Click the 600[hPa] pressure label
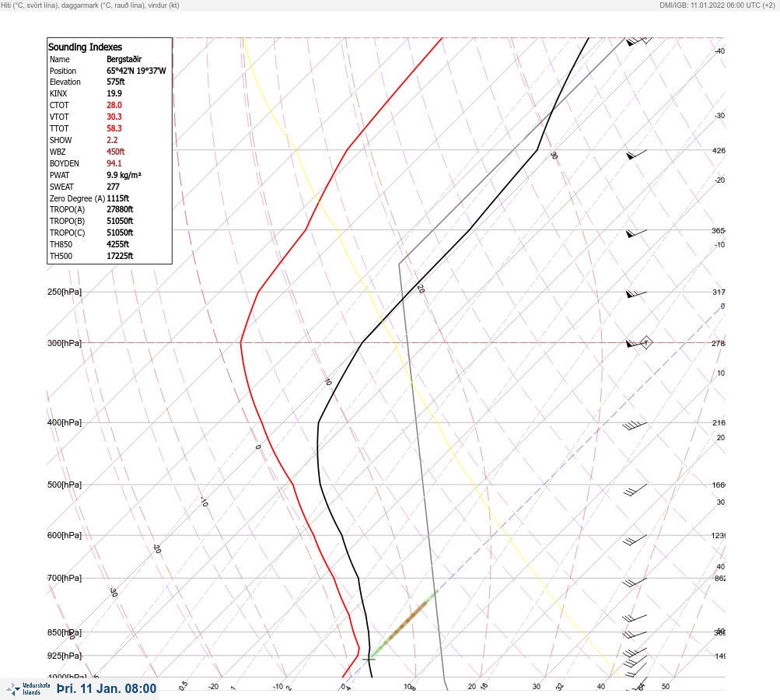The height and width of the screenshot is (700, 780). click(65, 535)
